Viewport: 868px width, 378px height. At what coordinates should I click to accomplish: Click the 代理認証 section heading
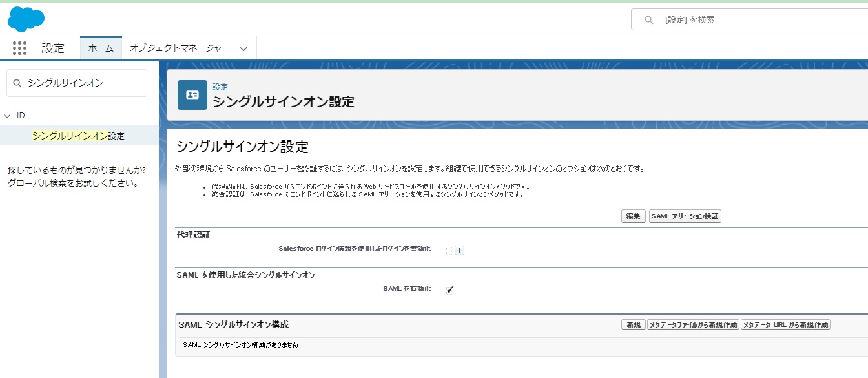pos(193,235)
